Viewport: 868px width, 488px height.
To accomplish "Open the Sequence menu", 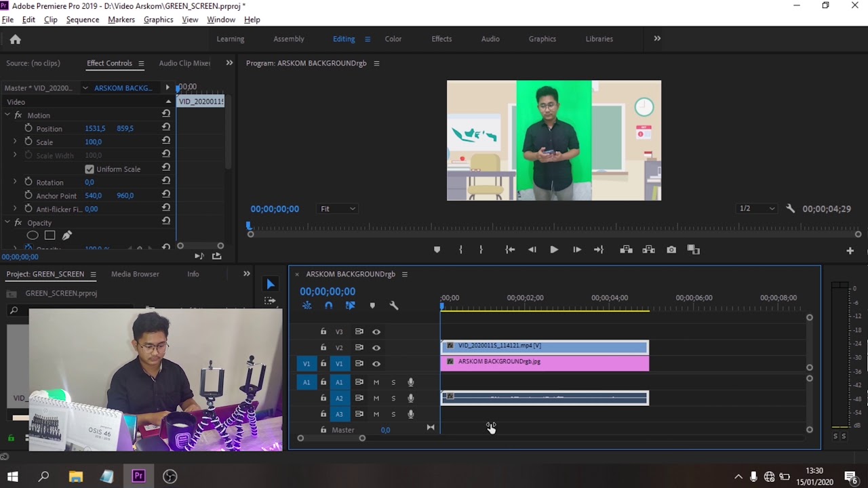I will [83, 20].
